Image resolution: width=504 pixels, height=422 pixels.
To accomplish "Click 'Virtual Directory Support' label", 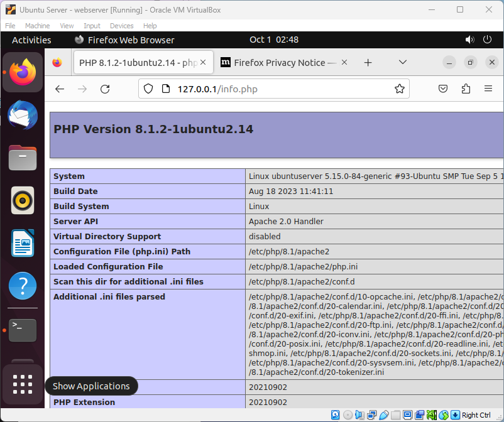I will (107, 236).
